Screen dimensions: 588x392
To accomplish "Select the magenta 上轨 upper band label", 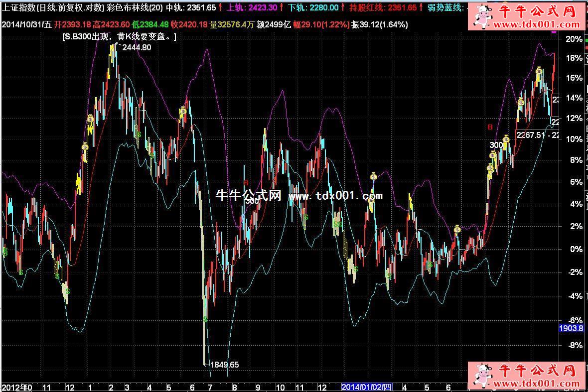I will click(239, 7).
